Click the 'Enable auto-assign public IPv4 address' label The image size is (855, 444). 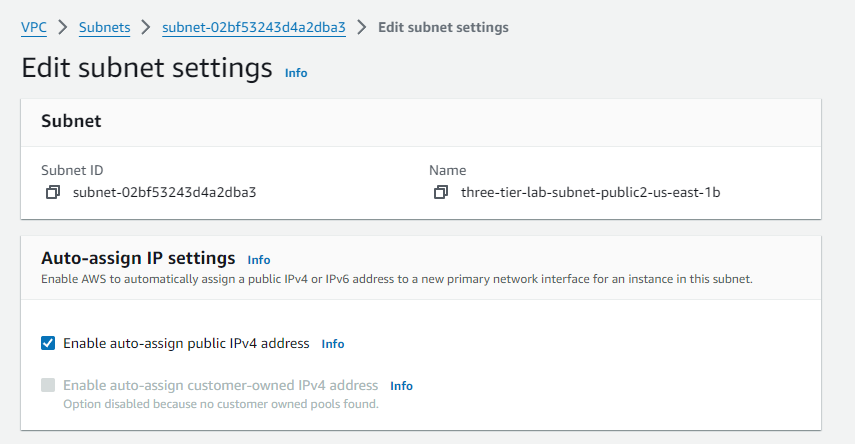[186, 343]
